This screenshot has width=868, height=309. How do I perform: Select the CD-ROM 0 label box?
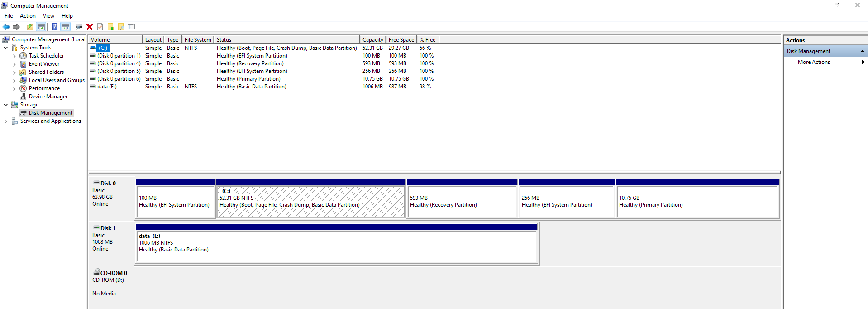[111, 288]
